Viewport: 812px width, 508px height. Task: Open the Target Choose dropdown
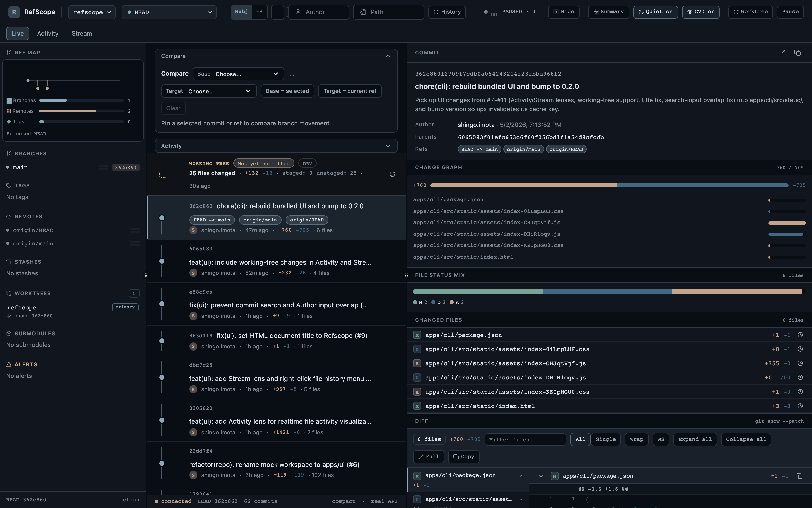coord(209,91)
